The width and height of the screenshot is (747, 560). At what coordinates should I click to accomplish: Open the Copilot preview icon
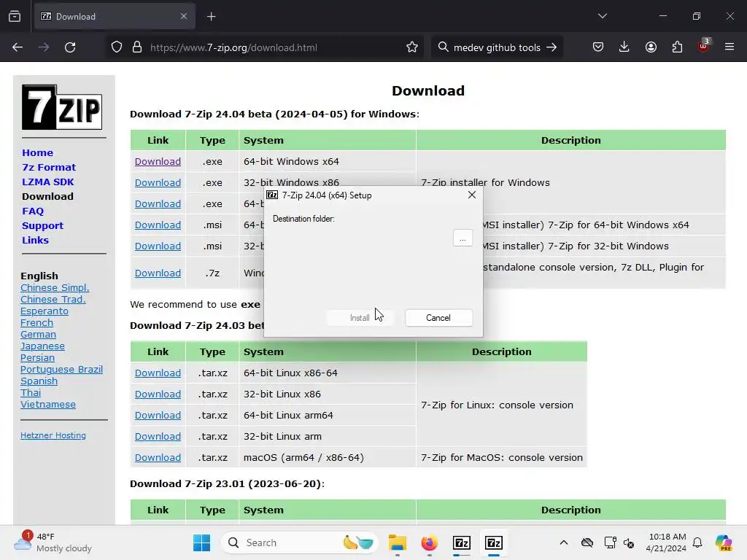point(723,542)
